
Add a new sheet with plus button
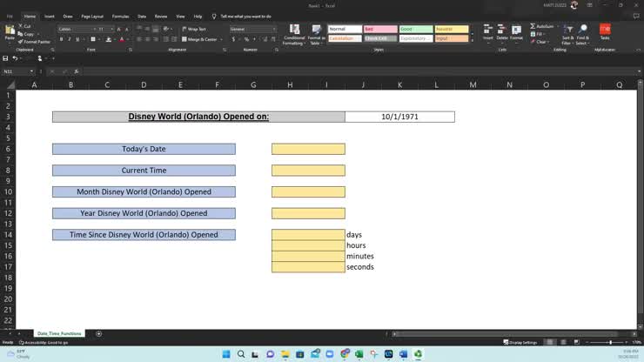click(98, 333)
